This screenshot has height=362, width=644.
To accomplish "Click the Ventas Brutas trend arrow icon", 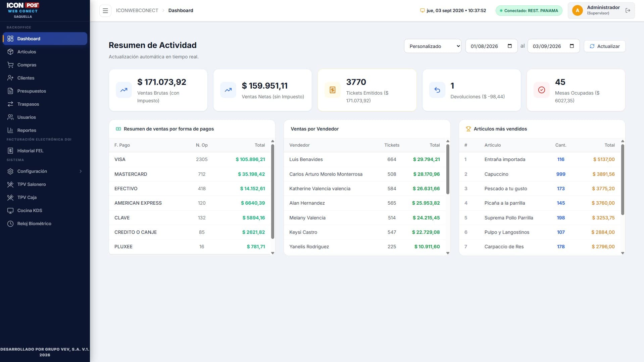I will (x=124, y=90).
